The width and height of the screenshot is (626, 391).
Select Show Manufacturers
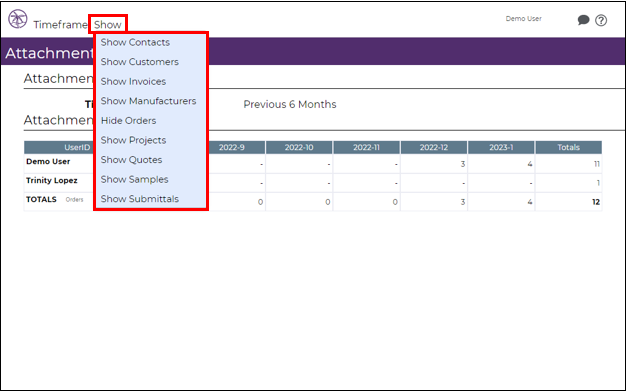(x=148, y=101)
